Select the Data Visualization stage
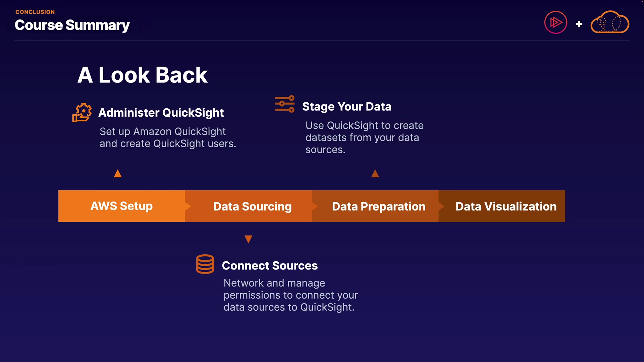The height and width of the screenshot is (362, 644). tap(506, 206)
